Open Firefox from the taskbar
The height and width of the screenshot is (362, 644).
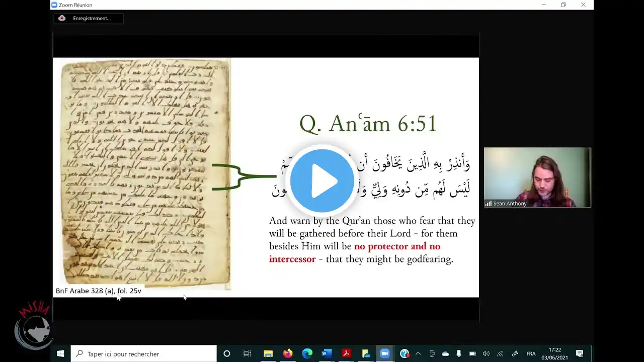287,354
